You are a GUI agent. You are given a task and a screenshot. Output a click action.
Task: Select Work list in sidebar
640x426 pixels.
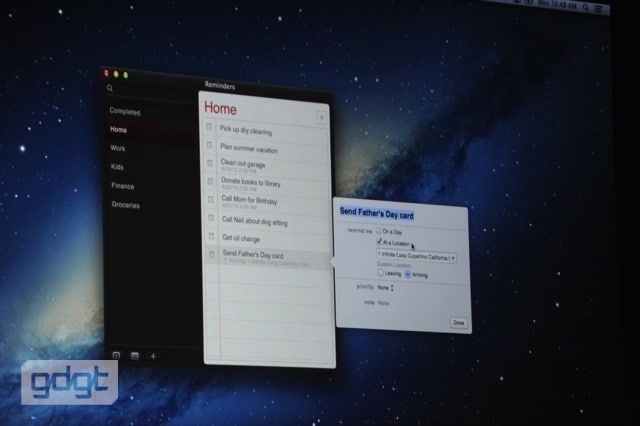(119, 148)
